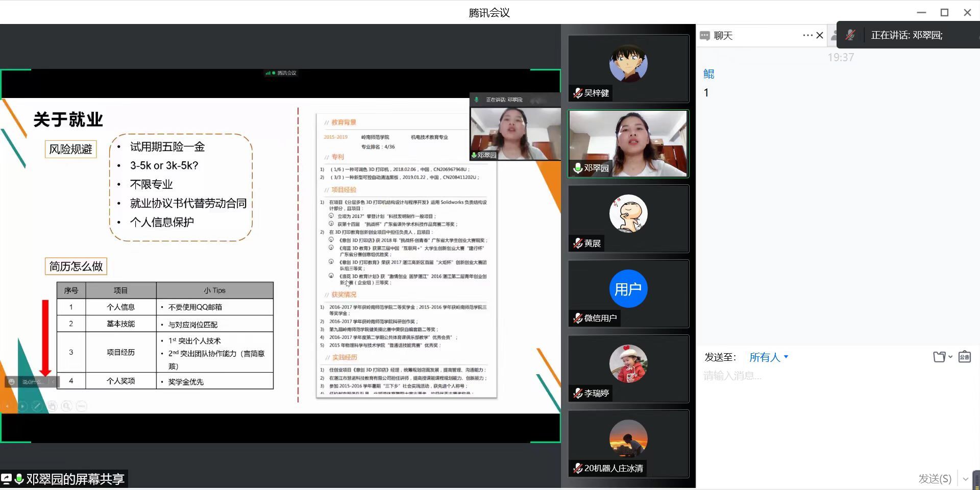Click 黄展's muted microphone icon

pyautogui.click(x=577, y=243)
